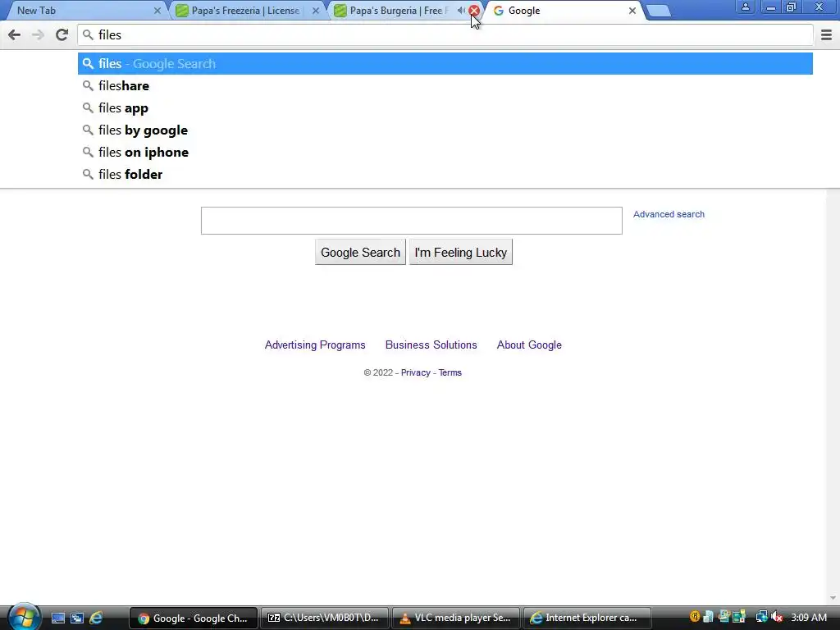
Task: Switch to the Papa's Burgeria tab
Action: click(399, 11)
